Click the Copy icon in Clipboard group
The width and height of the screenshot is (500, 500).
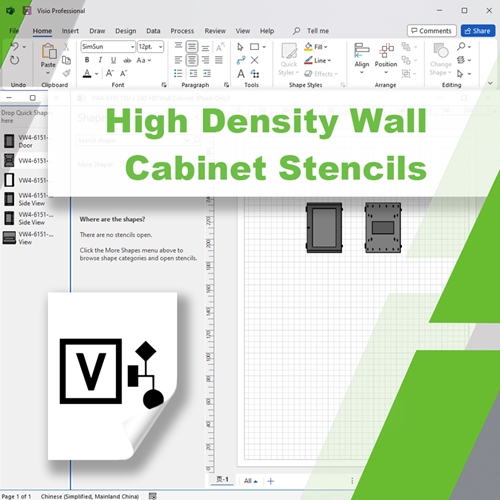66,60
